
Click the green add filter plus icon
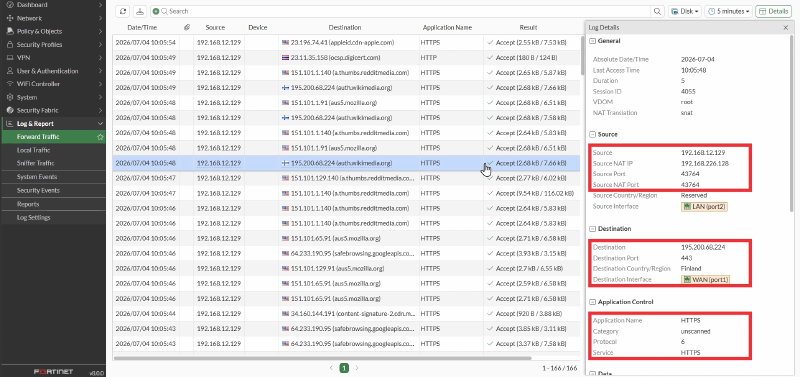(156, 11)
